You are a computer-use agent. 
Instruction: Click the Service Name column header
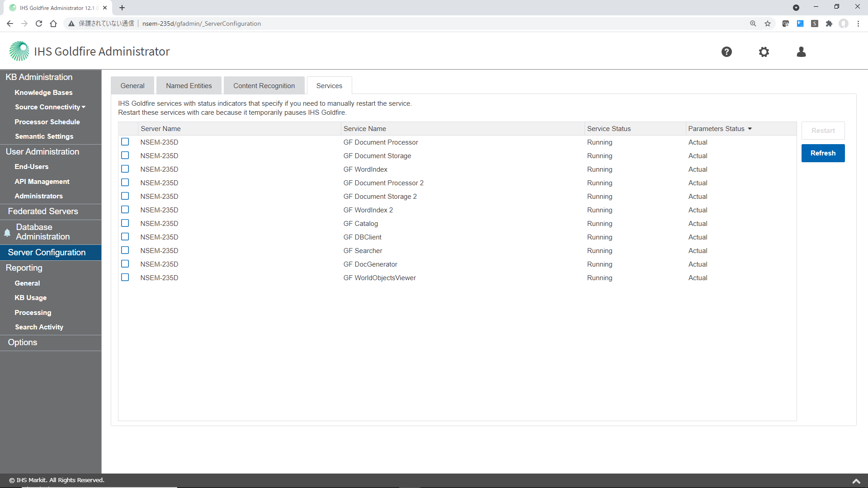[x=462, y=129]
